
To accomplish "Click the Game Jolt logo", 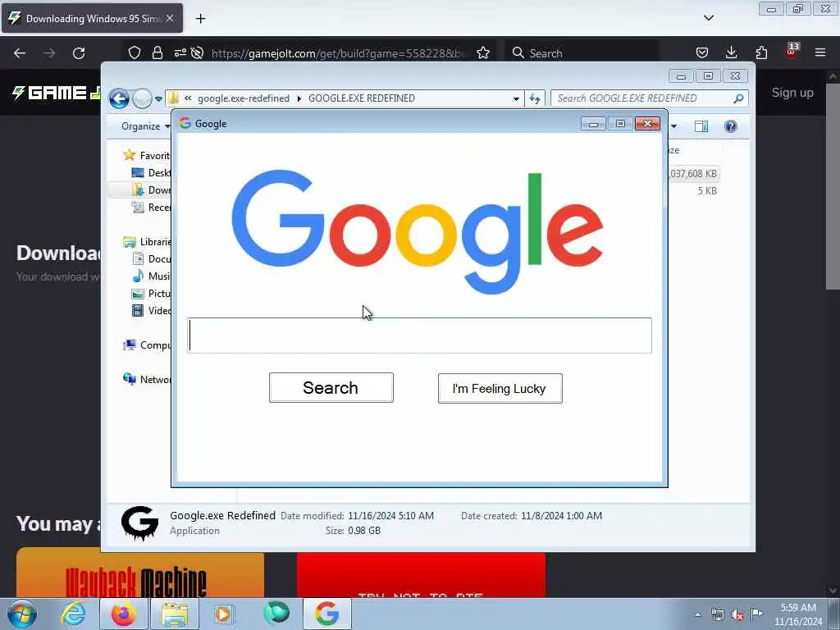I will (x=57, y=93).
